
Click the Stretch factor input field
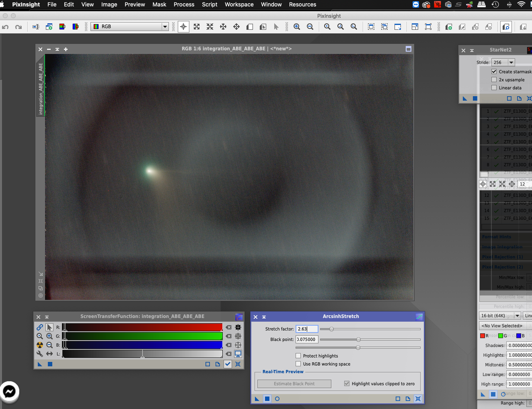tap(307, 329)
